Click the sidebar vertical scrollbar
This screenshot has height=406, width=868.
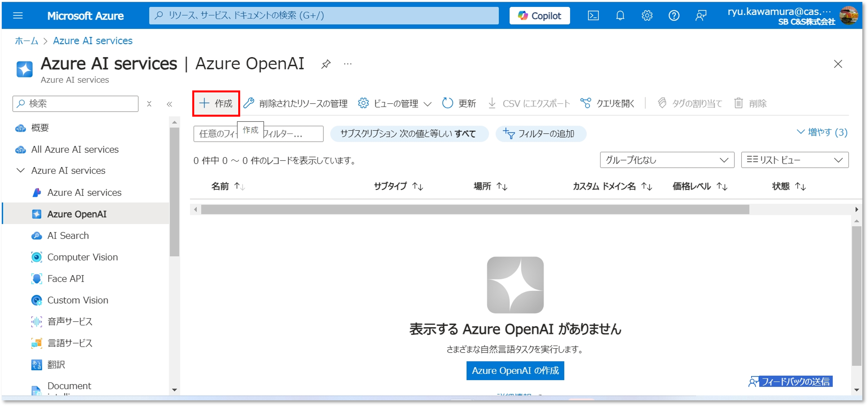tap(174, 192)
